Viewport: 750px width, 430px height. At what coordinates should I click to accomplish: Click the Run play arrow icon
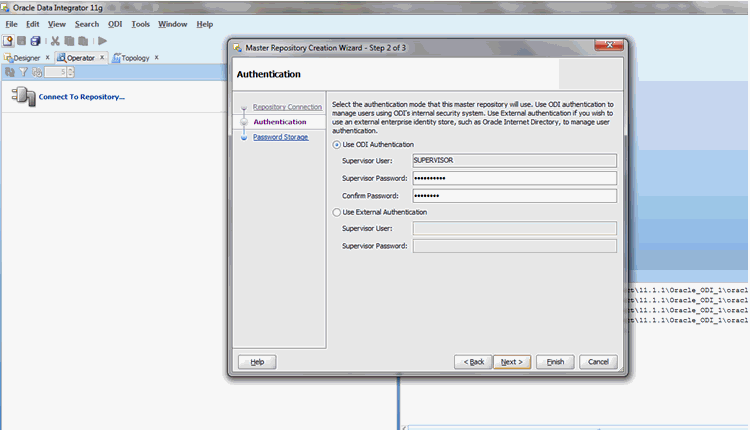(102, 41)
